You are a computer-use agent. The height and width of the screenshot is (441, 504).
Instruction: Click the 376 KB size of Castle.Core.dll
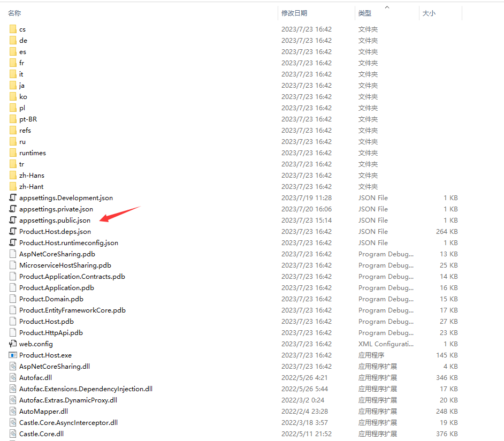pos(447,434)
